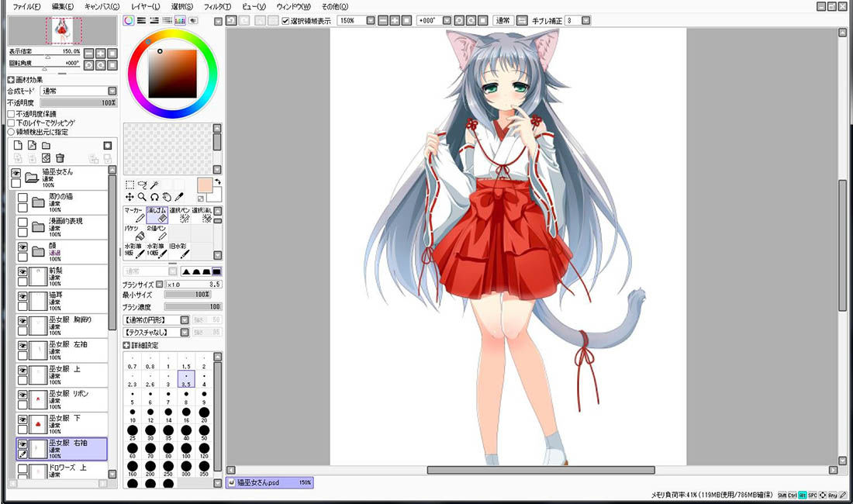Open the 合成モード blending mode dropdown

(x=79, y=91)
